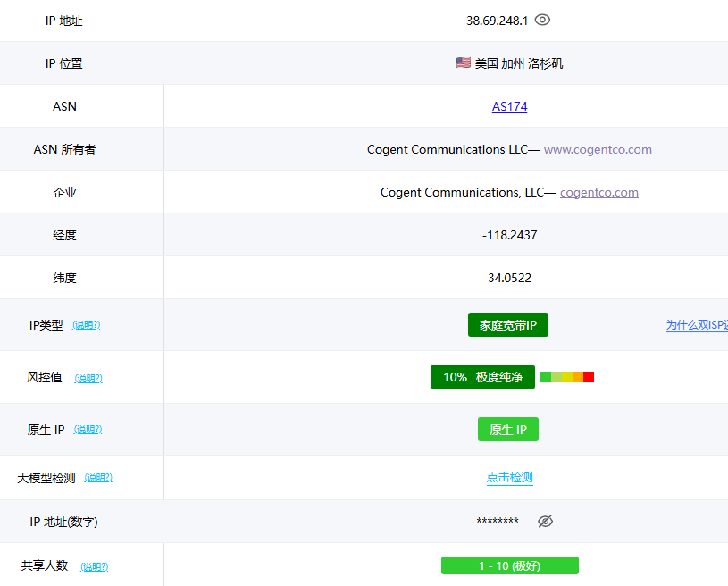The width and height of the screenshot is (728, 586).
Task: Click the green 家庭宽带IP badge
Action: 507,325
